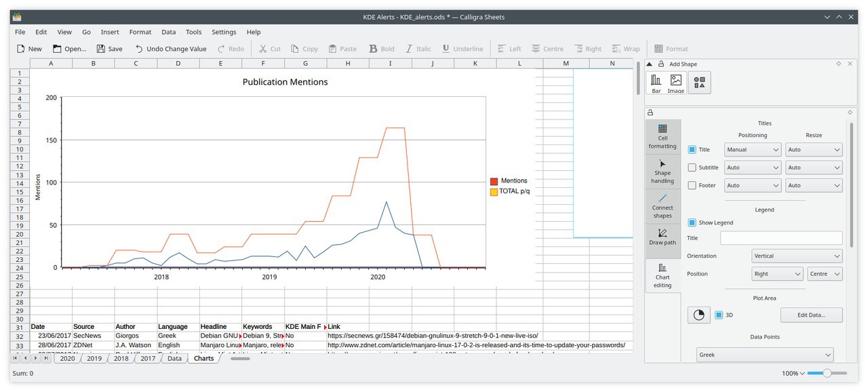868x392 pixels.
Task: Click the Legend Title input field
Action: (781, 238)
